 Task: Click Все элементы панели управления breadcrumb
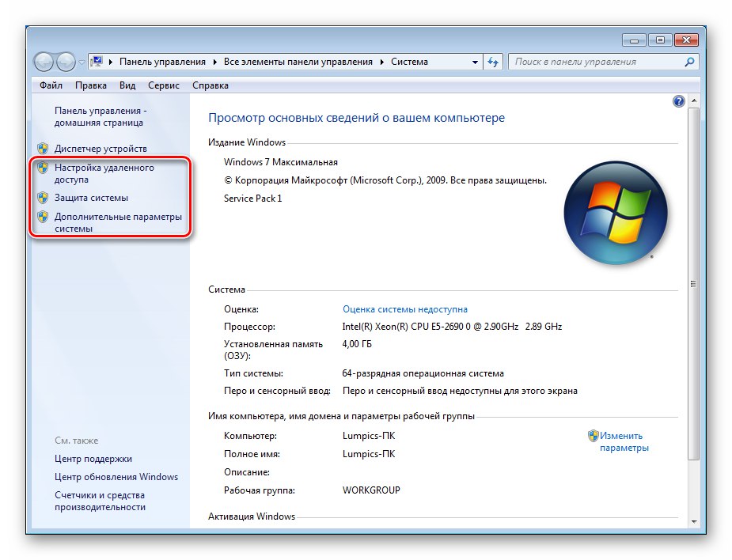(298, 62)
